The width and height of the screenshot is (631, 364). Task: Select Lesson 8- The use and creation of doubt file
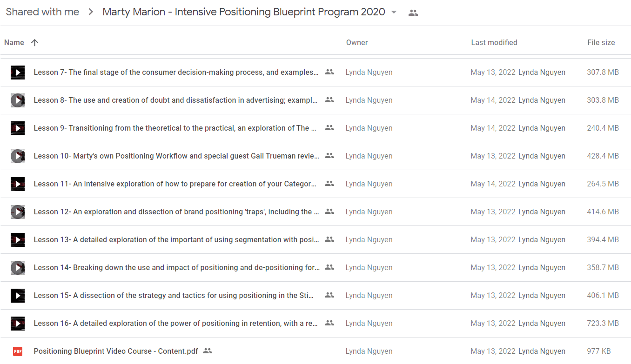coord(176,100)
